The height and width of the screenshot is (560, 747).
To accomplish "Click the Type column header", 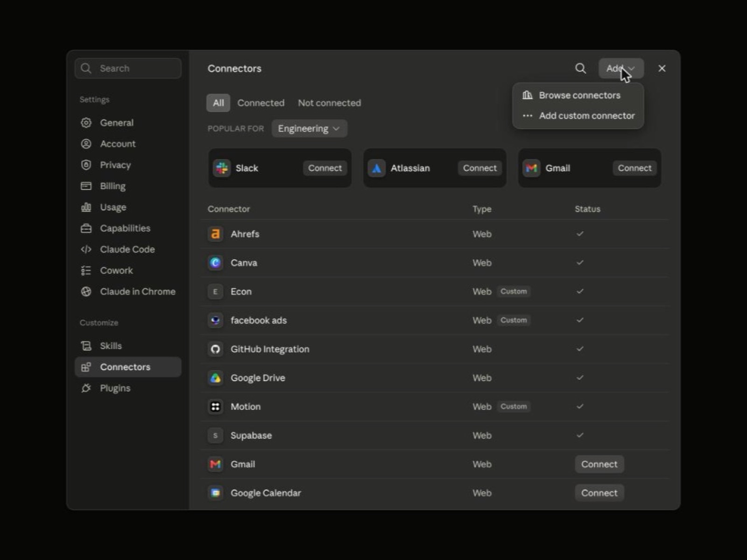I will click(x=482, y=209).
